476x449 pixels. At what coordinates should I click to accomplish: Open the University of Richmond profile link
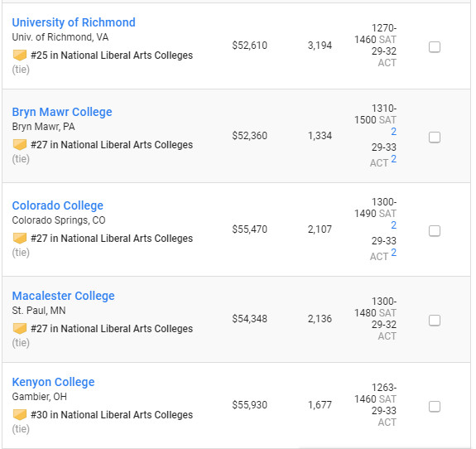[x=74, y=22]
